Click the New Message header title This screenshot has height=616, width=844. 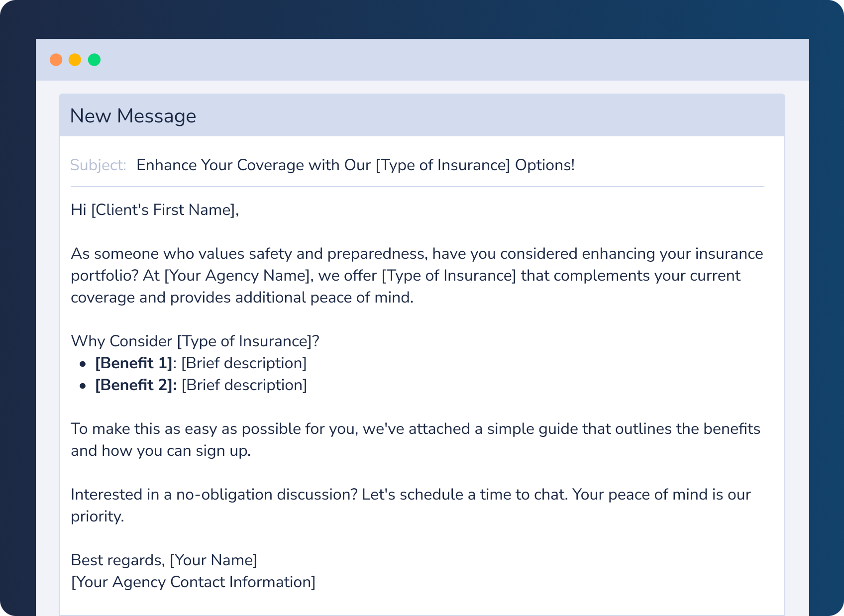coord(133,116)
